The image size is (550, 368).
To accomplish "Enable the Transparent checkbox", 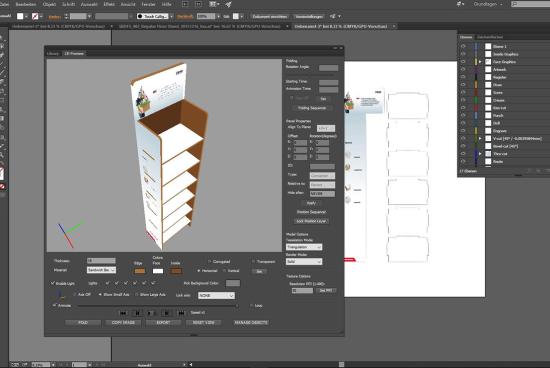I will pyautogui.click(x=253, y=261).
